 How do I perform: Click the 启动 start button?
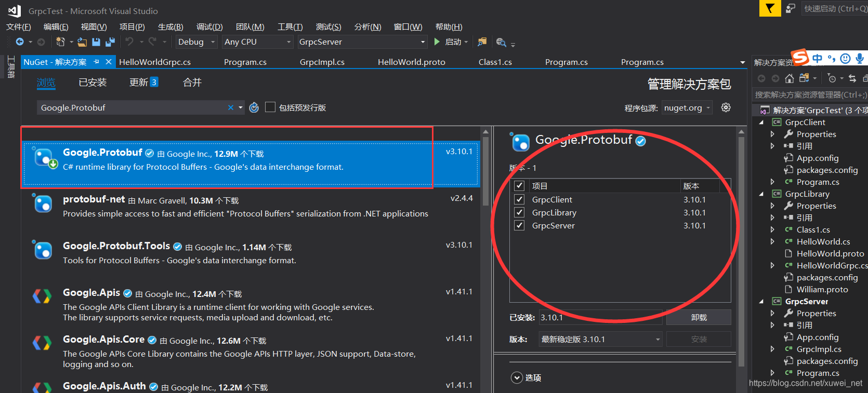[x=452, y=42]
